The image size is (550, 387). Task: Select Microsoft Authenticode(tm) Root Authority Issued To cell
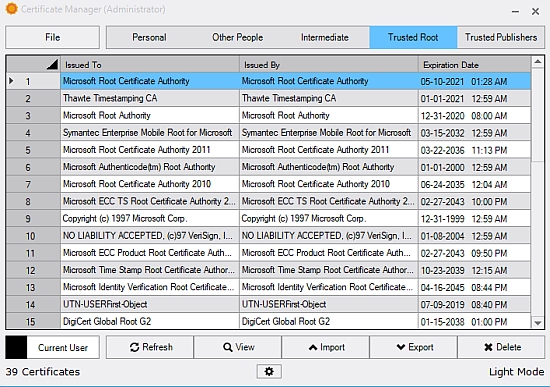point(150,167)
